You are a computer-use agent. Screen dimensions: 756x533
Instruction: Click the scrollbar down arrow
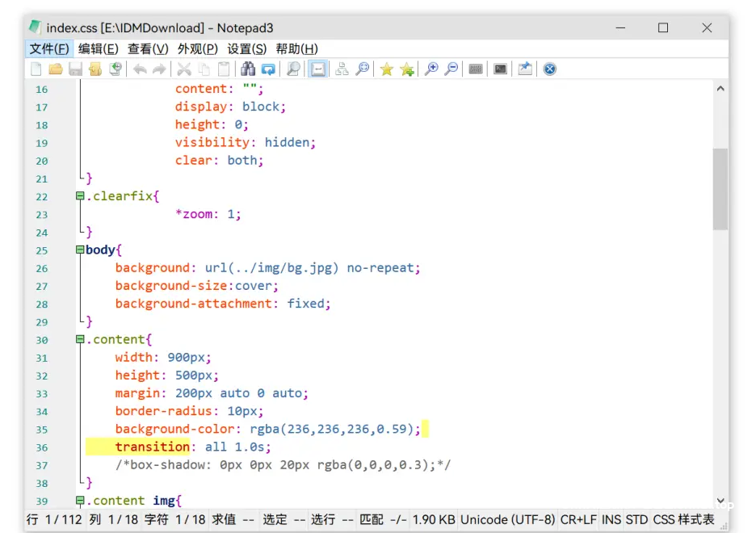pos(720,501)
